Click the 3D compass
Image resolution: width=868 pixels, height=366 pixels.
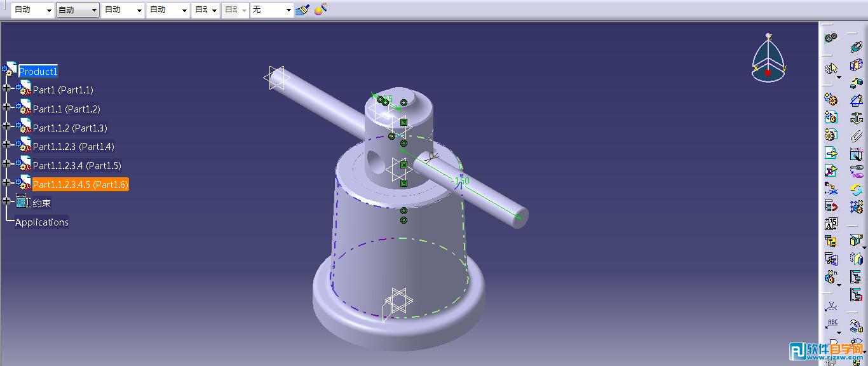[x=768, y=58]
